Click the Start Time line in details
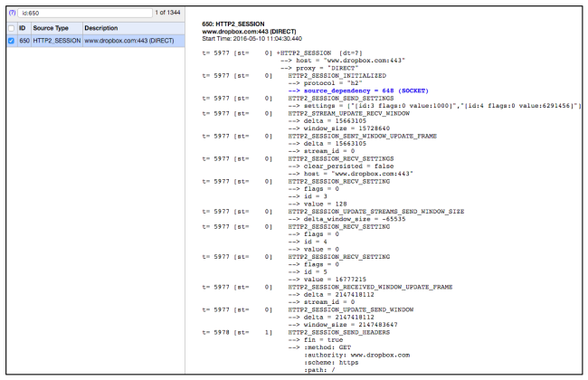 tap(253, 36)
